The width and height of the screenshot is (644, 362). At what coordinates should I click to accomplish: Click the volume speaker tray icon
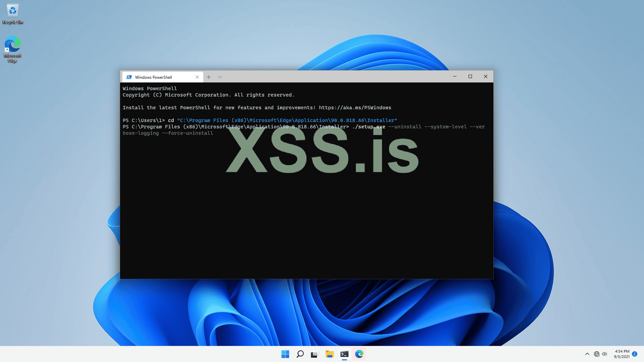tap(604, 354)
